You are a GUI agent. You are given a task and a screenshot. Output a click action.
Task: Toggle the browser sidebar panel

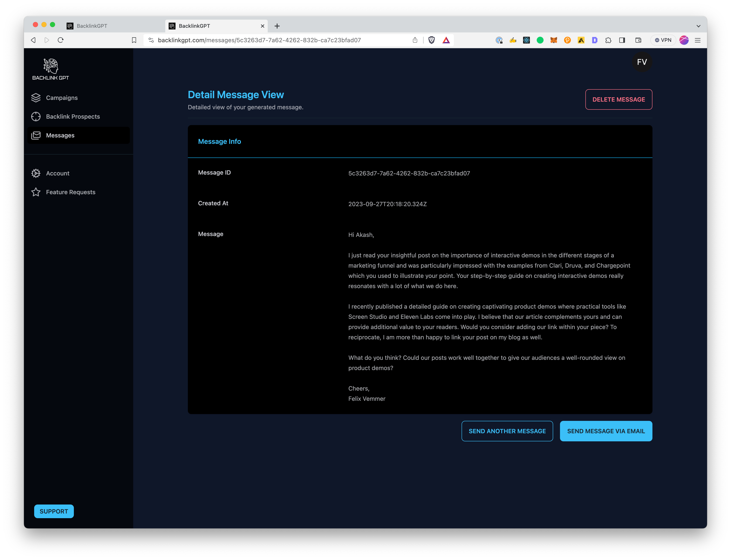[x=622, y=40]
